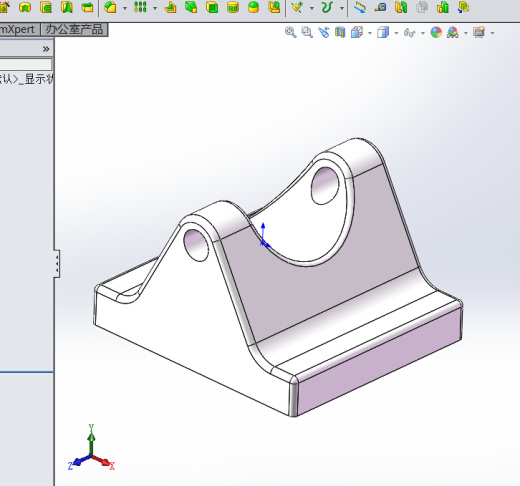This screenshot has height=486, width=520.
Task: Click the View Orientation cube icon
Action: click(x=357, y=32)
